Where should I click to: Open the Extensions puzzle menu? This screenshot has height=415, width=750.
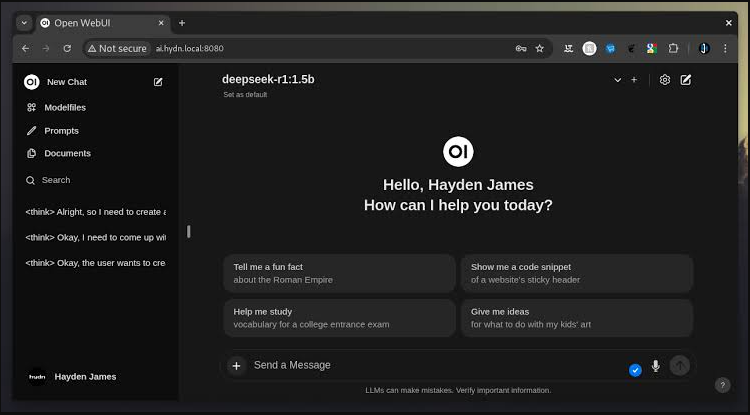click(673, 48)
